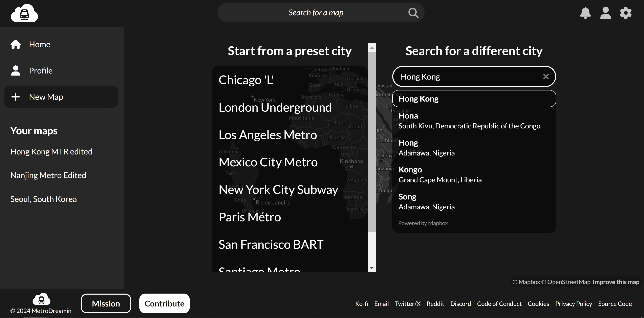644x318 pixels.
Task: Focus the Search for a map field
Action: tap(316, 13)
